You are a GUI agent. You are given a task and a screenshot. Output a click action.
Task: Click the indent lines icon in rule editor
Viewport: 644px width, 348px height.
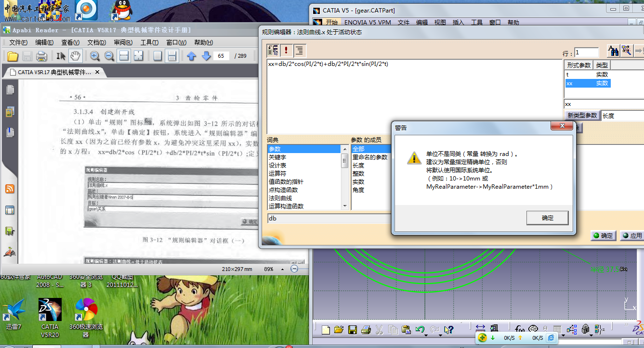300,50
